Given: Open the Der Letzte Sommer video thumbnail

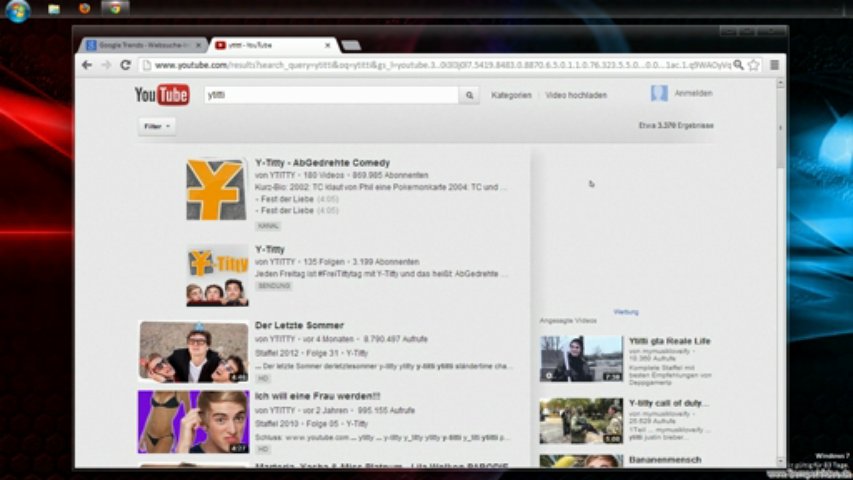Looking at the screenshot, I should tap(193, 351).
